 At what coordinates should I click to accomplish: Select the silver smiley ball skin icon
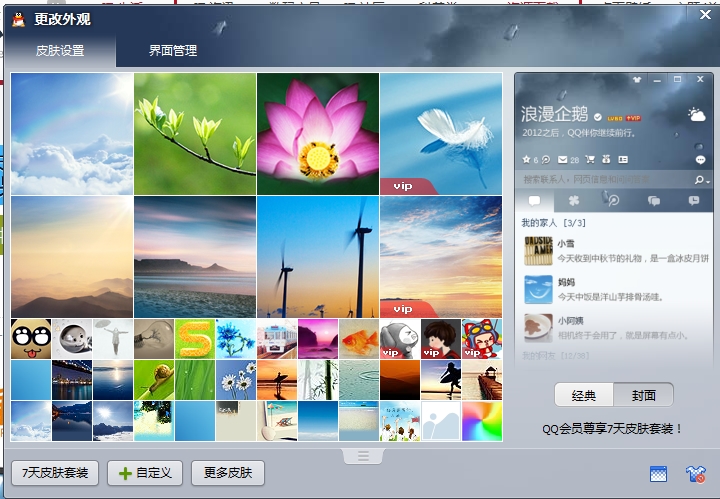[x=72, y=339]
